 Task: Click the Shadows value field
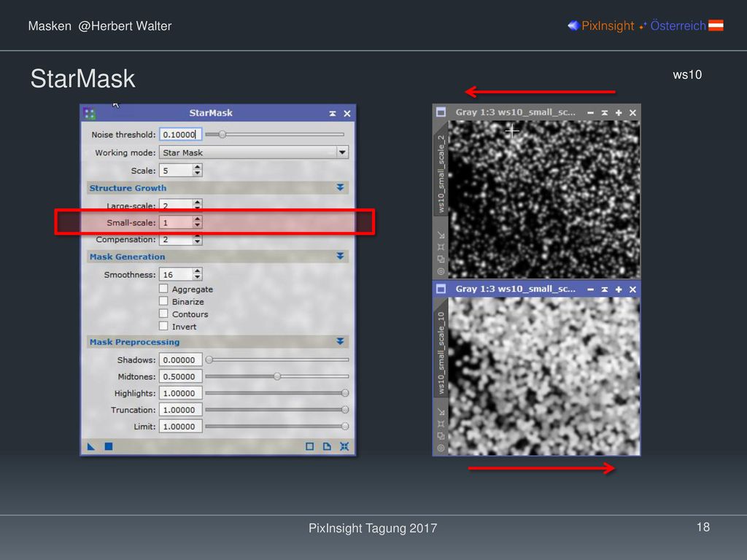(x=181, y=360)
